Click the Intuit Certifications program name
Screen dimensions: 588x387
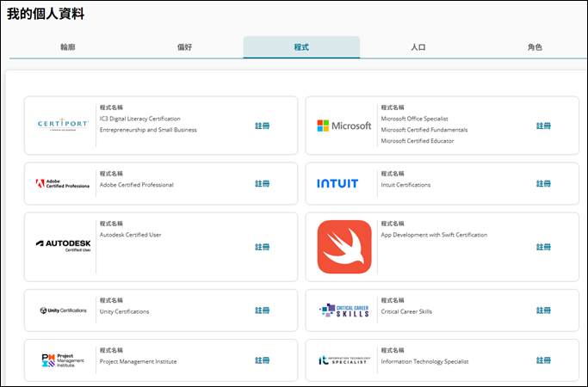coord(405,185)
